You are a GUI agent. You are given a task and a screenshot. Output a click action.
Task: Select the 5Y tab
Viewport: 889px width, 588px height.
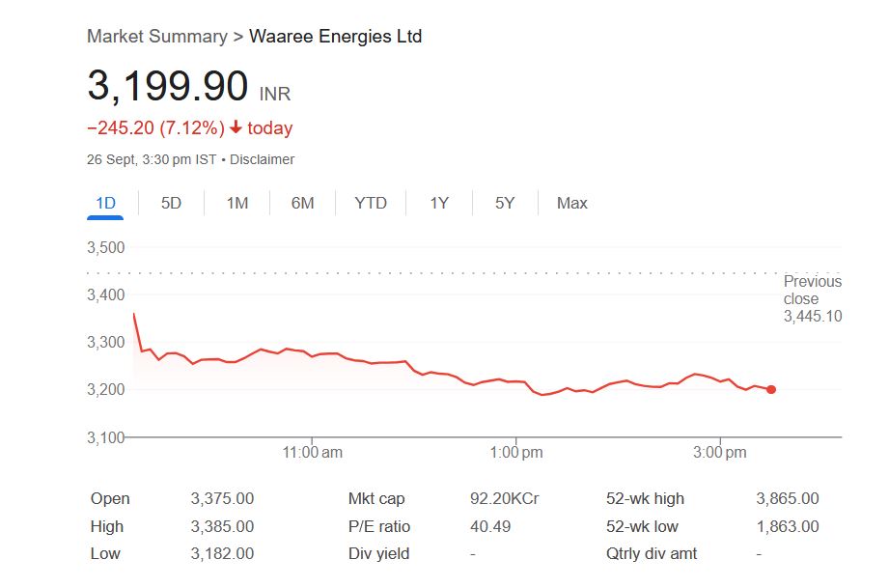[505, 203]
